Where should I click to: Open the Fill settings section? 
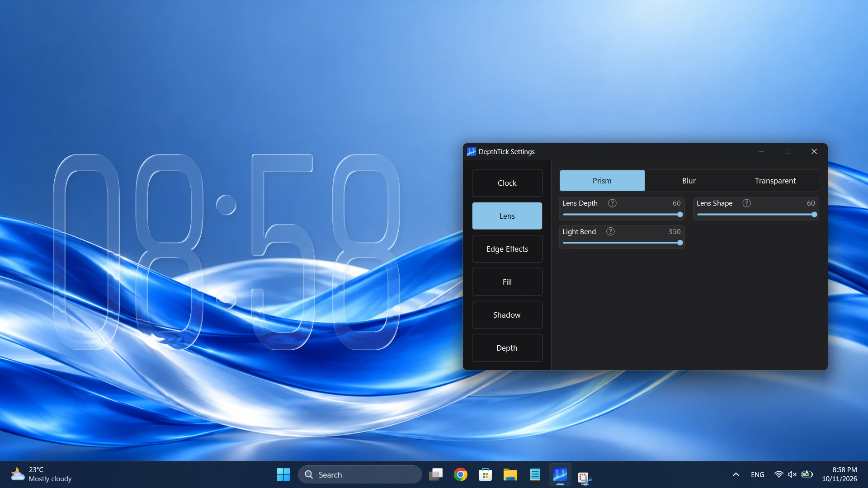point(507,282)
